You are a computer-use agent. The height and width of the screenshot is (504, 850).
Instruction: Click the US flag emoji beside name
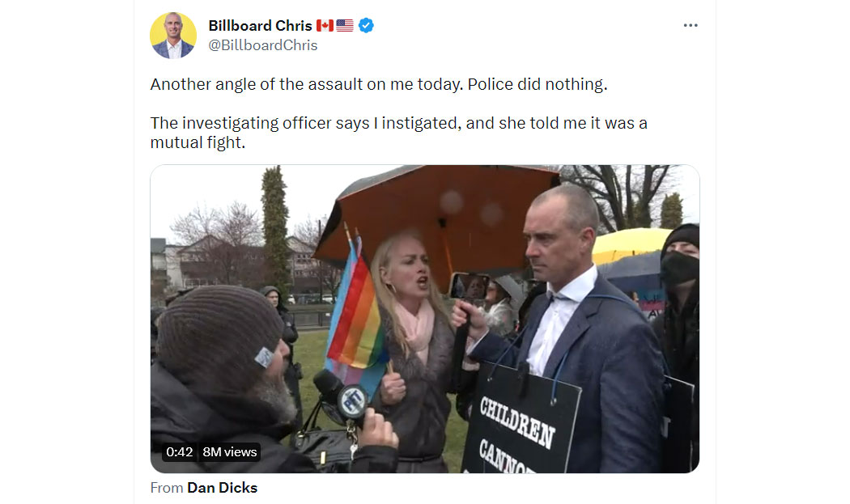pyautogui.click(x=345, y=25)
